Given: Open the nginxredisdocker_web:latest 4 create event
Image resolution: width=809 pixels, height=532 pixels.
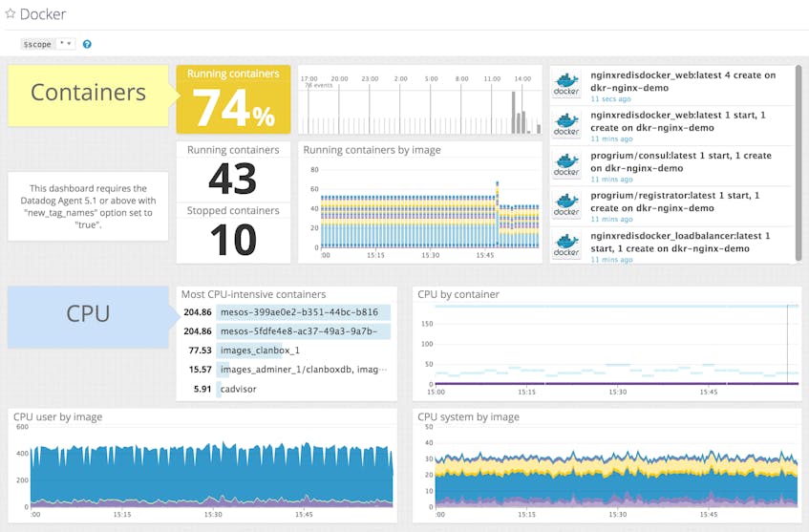Looking at the screenshot, I should coord(683,81).
